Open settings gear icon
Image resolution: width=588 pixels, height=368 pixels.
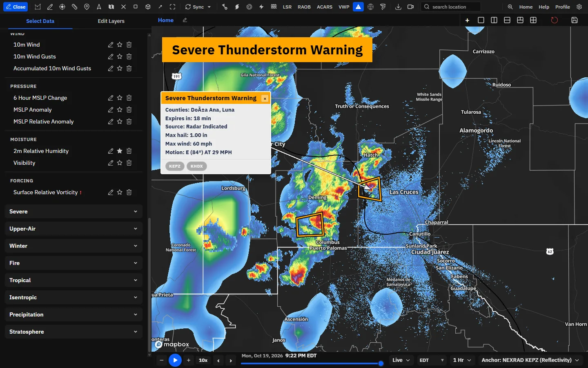pos(579,7)
